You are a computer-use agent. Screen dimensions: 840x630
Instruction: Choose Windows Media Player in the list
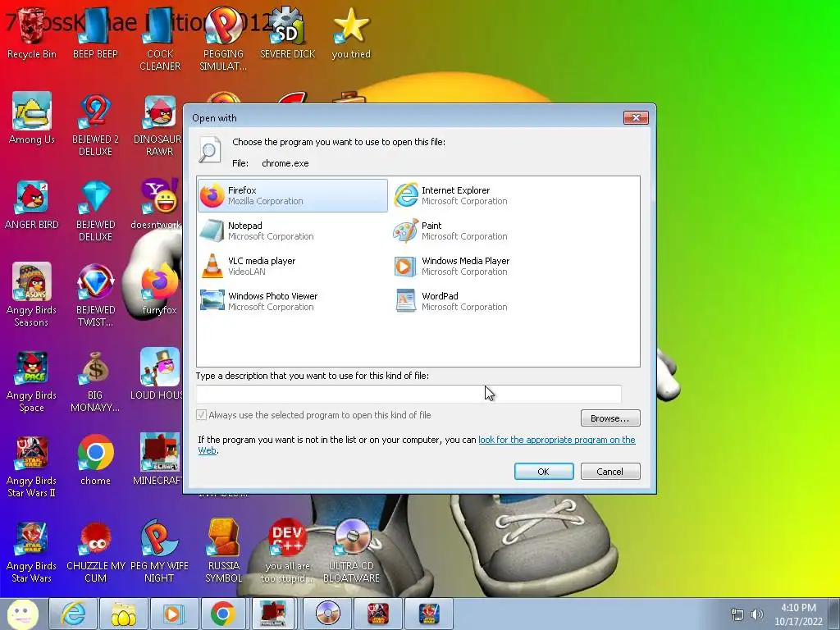(x=486, y=267)
